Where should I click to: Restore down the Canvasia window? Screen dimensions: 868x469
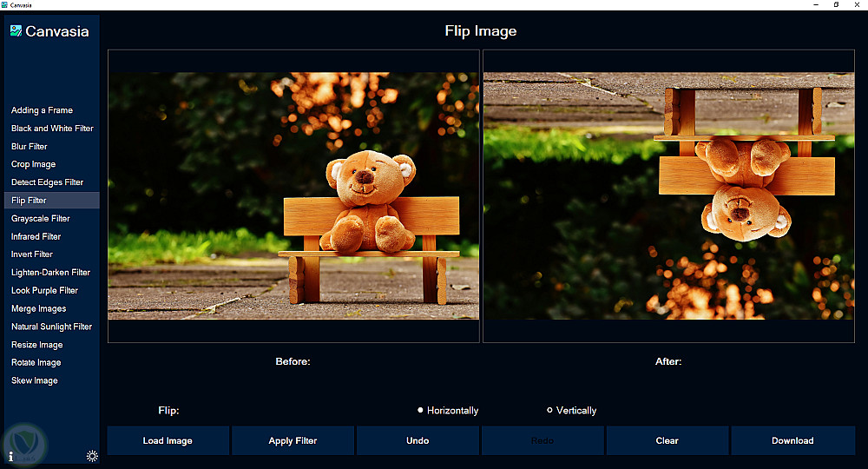pyautogui.click(x=836, y=4)
